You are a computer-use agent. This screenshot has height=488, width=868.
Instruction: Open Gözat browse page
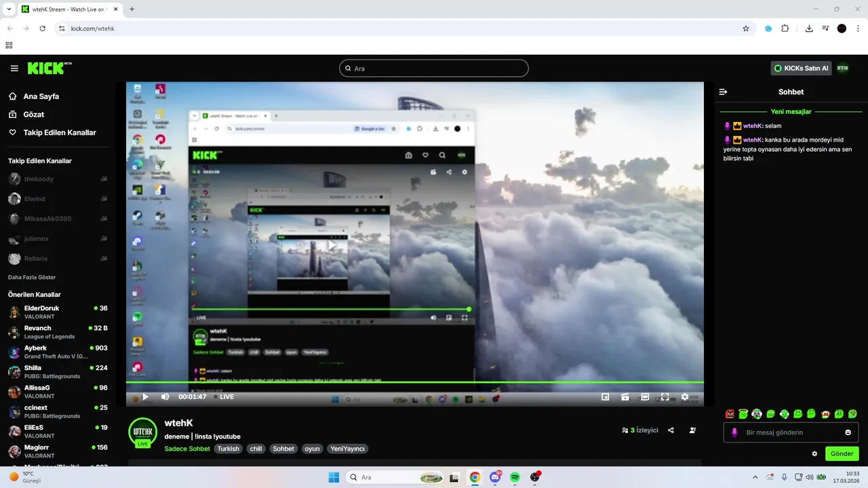[33, 115]
